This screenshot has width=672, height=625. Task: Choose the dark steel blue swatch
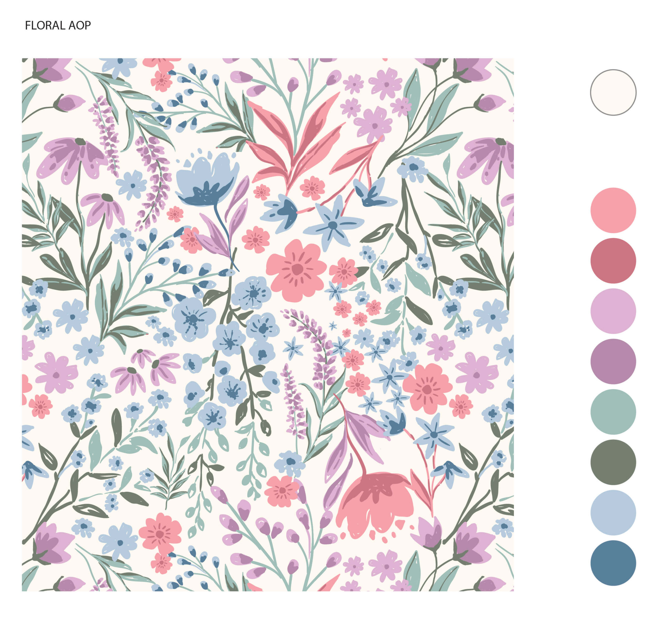click(613, 563)
